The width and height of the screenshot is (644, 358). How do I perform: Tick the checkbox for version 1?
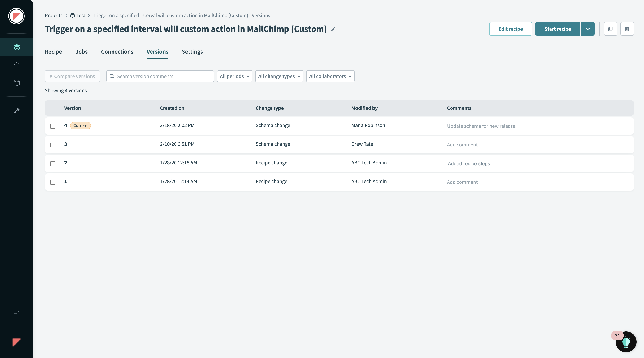coord(53,182)
